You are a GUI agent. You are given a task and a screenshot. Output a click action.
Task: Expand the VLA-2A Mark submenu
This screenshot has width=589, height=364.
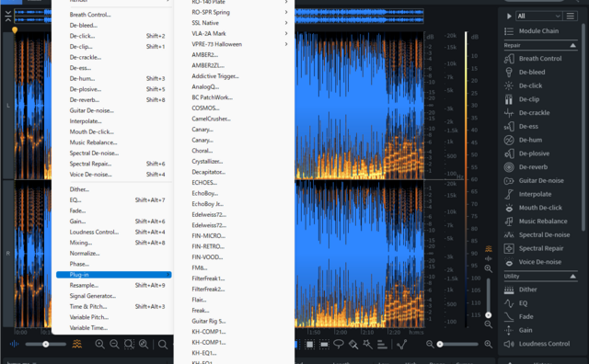click(239, 33)
